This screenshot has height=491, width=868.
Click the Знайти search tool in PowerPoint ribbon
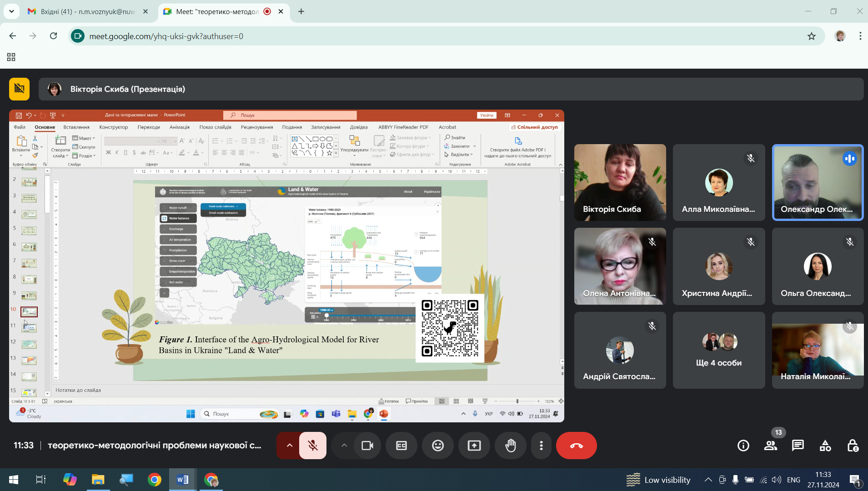point(455,137)
